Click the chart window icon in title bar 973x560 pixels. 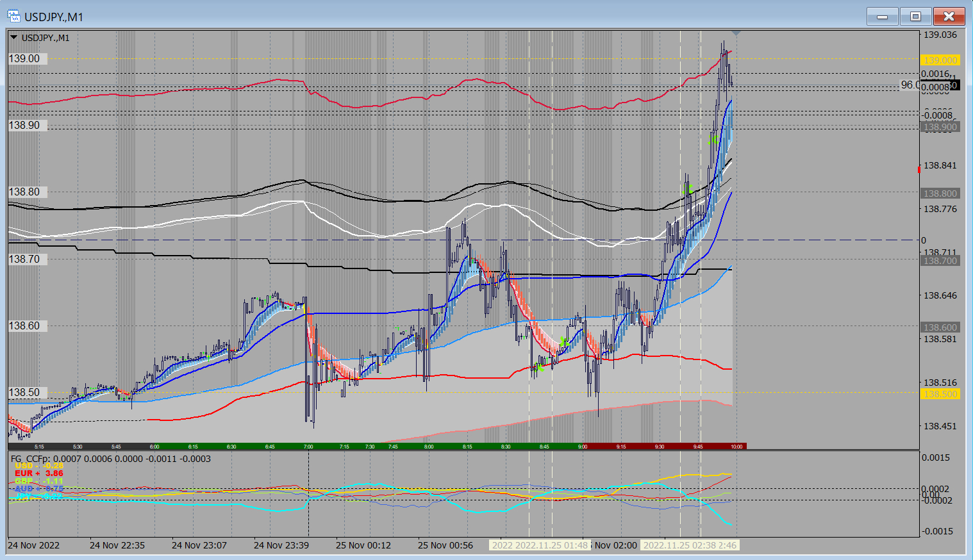point(13,16)
